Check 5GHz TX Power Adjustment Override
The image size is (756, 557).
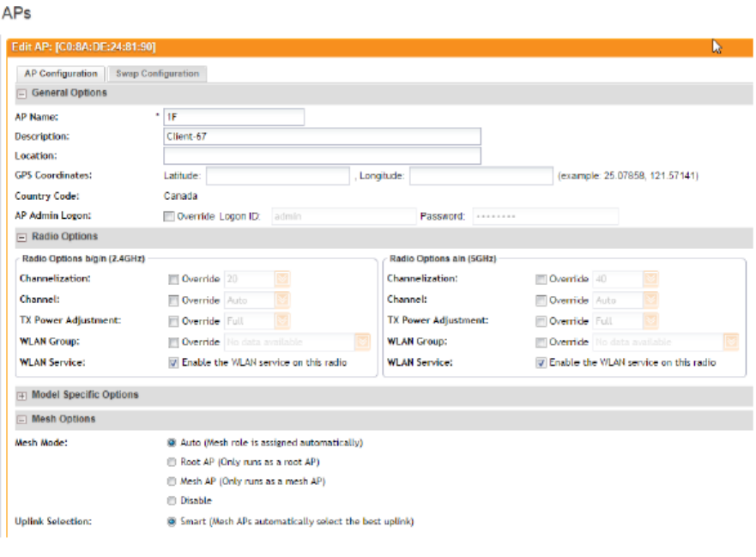541,321
